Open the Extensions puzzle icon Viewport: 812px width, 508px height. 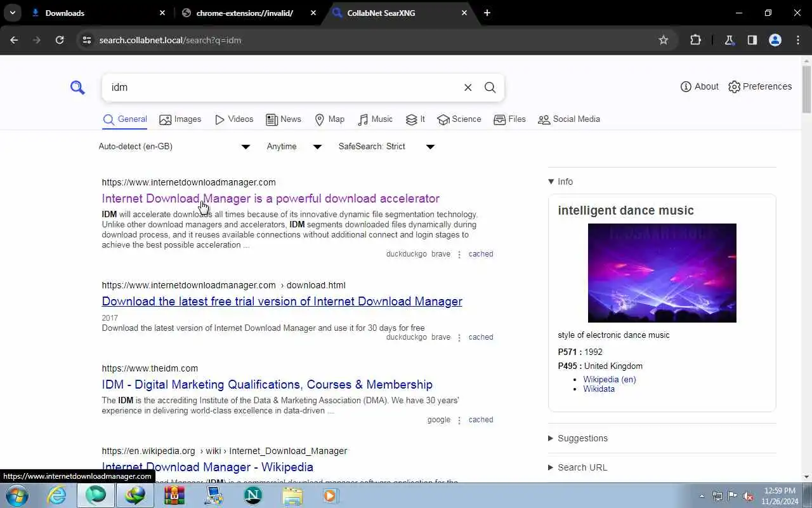pyautogui.click(x=695, y=40)
